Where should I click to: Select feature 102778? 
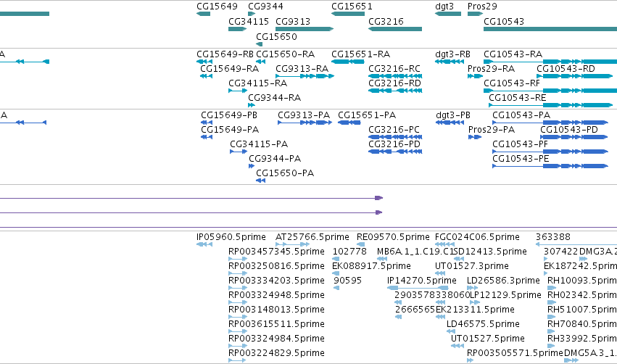coord(336,259)
